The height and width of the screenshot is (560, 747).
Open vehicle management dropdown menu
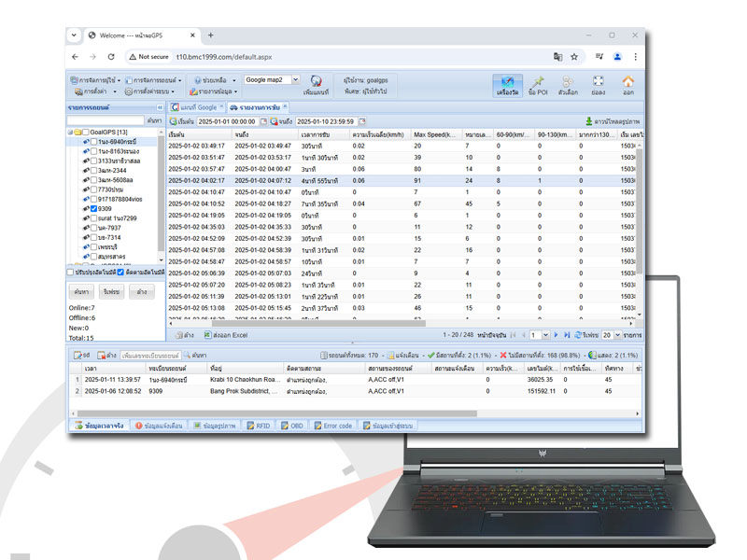[x=153, y=80]
